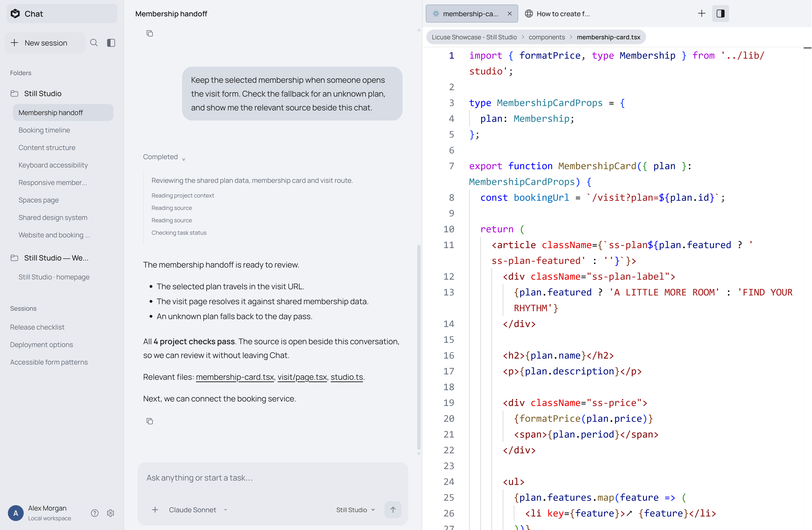Open the visit/page.tsx link

[302, 377]
